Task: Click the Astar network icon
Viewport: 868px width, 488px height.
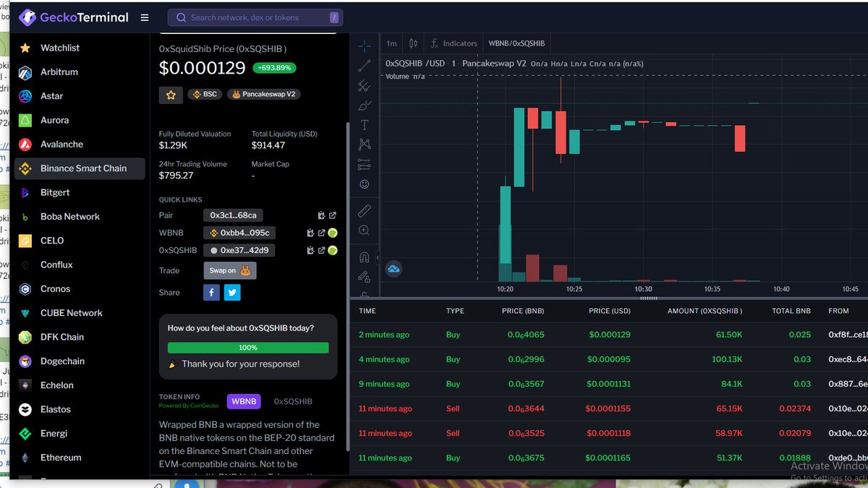Action: 25,96
